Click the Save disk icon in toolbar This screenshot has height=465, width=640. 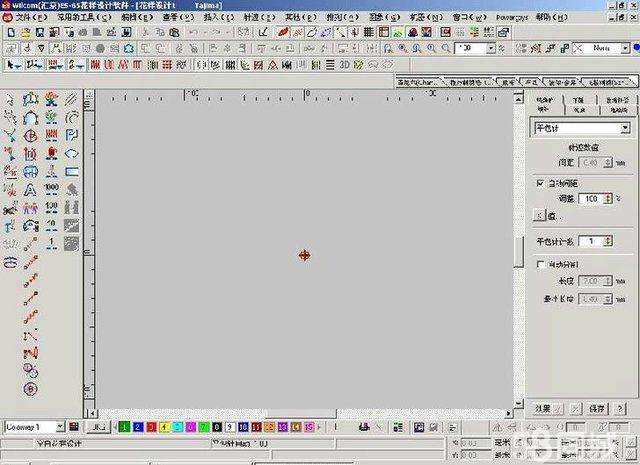(40, 32)
